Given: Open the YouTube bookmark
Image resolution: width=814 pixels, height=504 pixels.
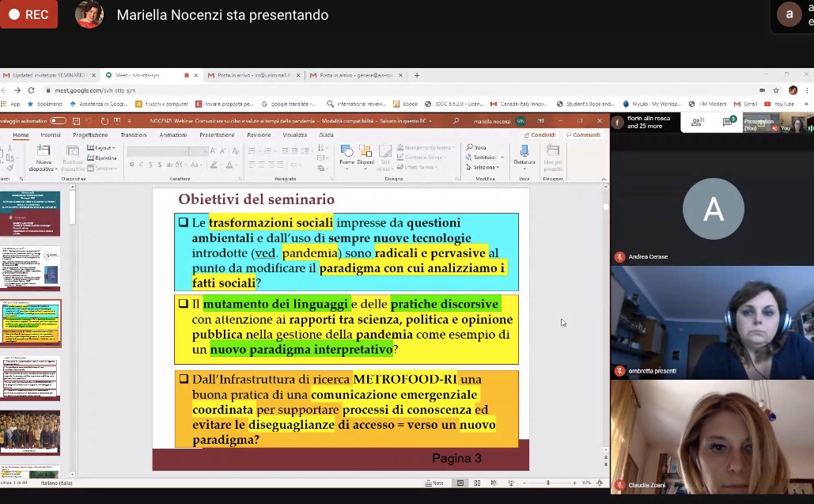Looking at the screenshot, I should click(779, 104).
